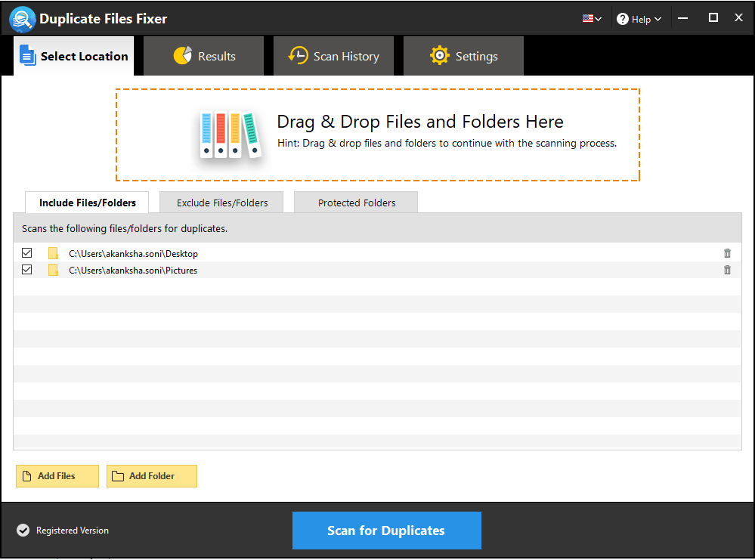Open the language flag dropdown
This screenshot has width=755, height=560.
(x=592, y=19)
